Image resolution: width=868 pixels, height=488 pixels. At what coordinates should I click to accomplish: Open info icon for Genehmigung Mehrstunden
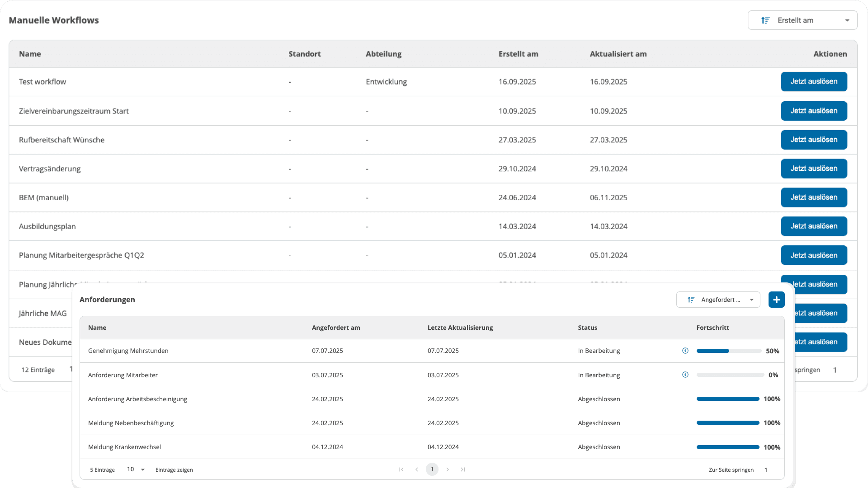[685, 351]
